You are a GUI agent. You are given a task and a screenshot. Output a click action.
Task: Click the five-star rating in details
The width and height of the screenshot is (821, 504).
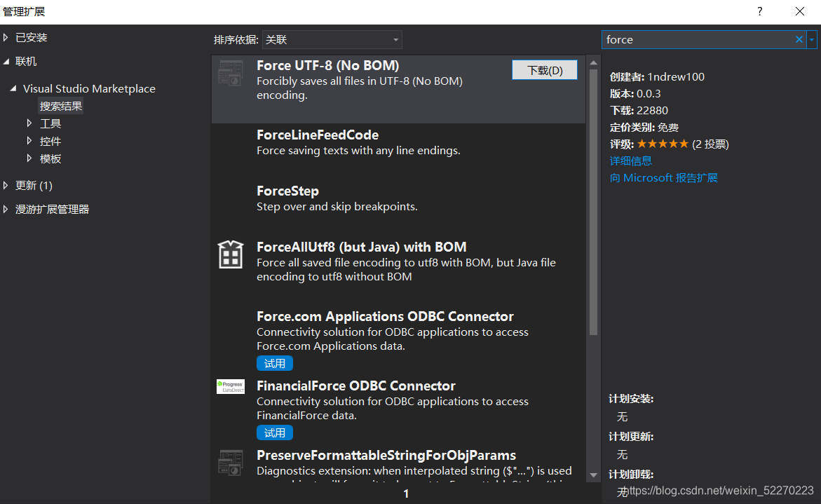663,144
